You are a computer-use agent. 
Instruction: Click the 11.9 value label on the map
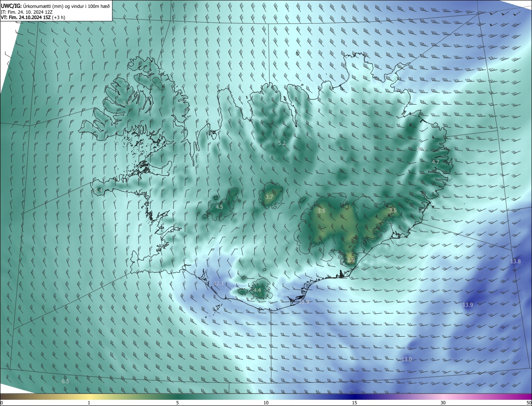pyautogui.click(x=304, y=302)
